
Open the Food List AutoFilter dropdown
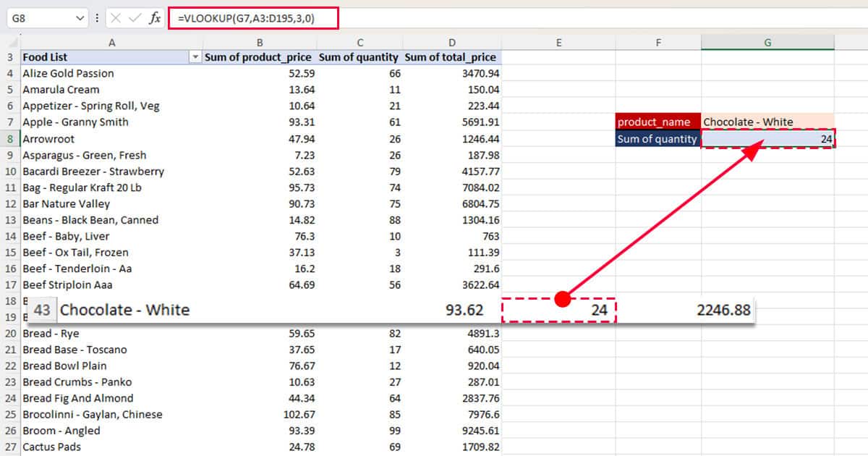coord(195,56)
